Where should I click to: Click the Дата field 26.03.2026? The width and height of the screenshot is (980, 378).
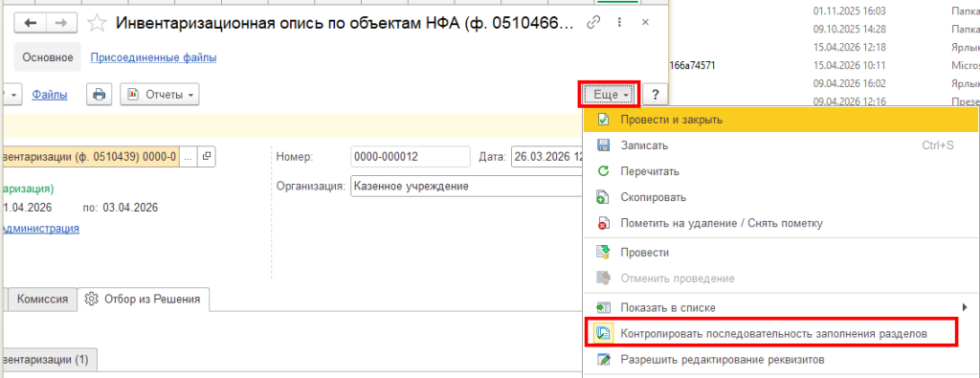(547, 157)
